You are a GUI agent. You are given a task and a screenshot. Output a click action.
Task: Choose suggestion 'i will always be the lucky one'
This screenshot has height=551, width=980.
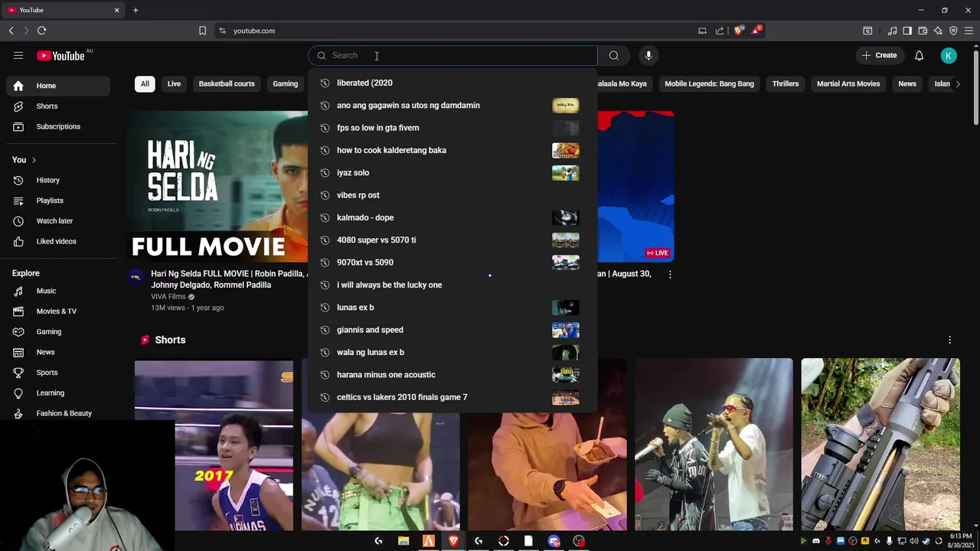tap(452, 285)
